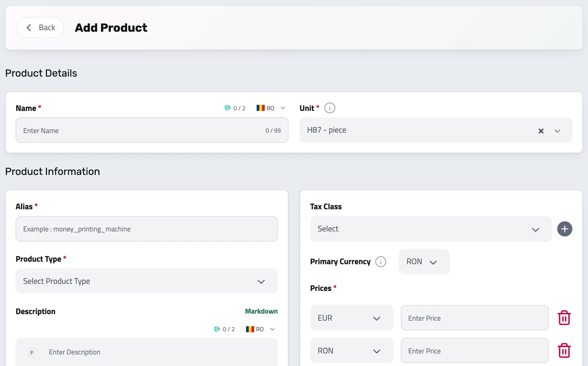Viewport: 588px width, 366px height.
Task: Click the Primary Currency info icon
Action: click(381, 262)
